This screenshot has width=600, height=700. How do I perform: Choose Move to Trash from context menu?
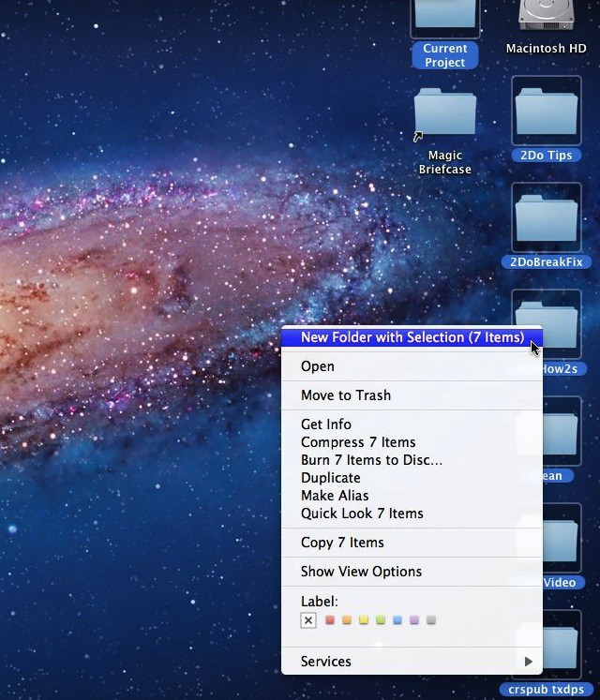[x=346, y=395]
